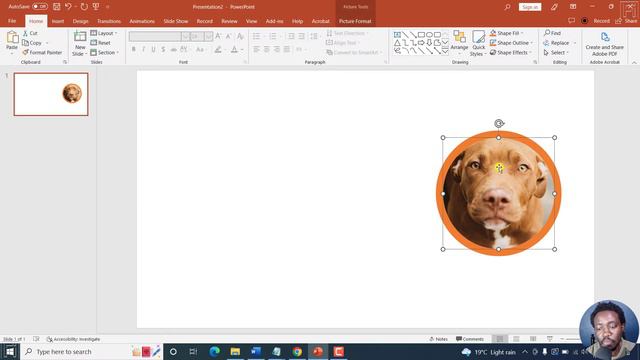Screen dimensions: 640x360
Task: Click the font color swatch
Action: pos(234,50)
